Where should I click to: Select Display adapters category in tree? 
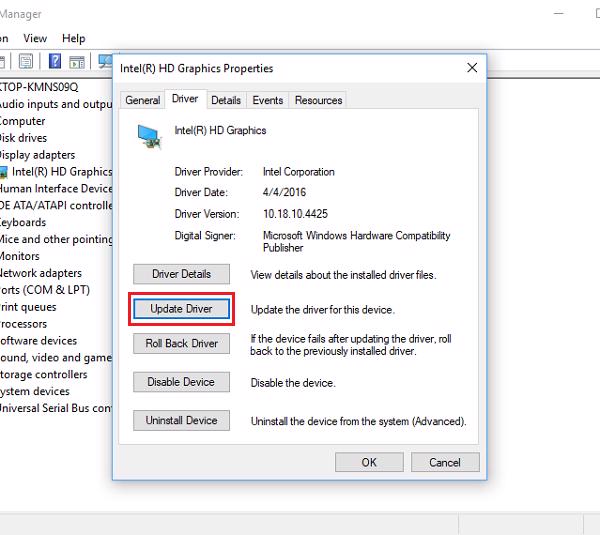38,155
